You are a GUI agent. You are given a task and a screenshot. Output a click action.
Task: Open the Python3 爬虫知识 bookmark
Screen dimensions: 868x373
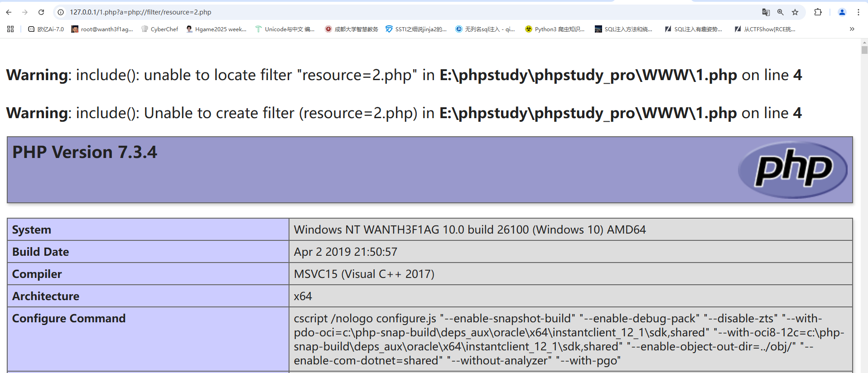pyautogui.click(x=555, y=29)
